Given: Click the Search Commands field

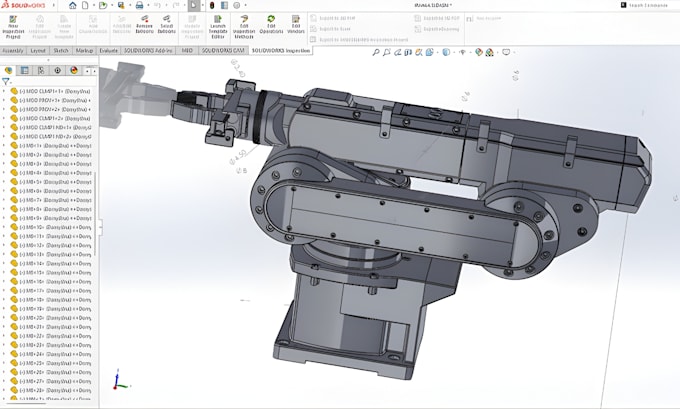Looking at the screenshot, I should pyautogui.click(x=648, y=6).
